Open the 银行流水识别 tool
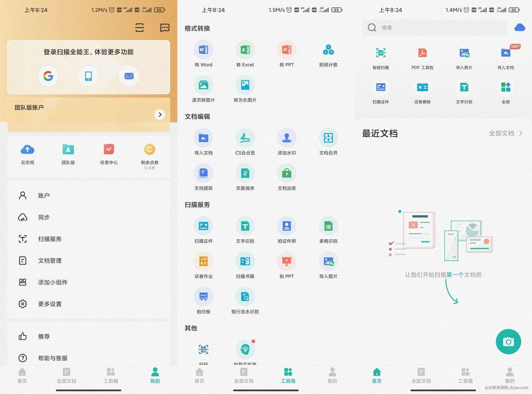 click(245, 301)
